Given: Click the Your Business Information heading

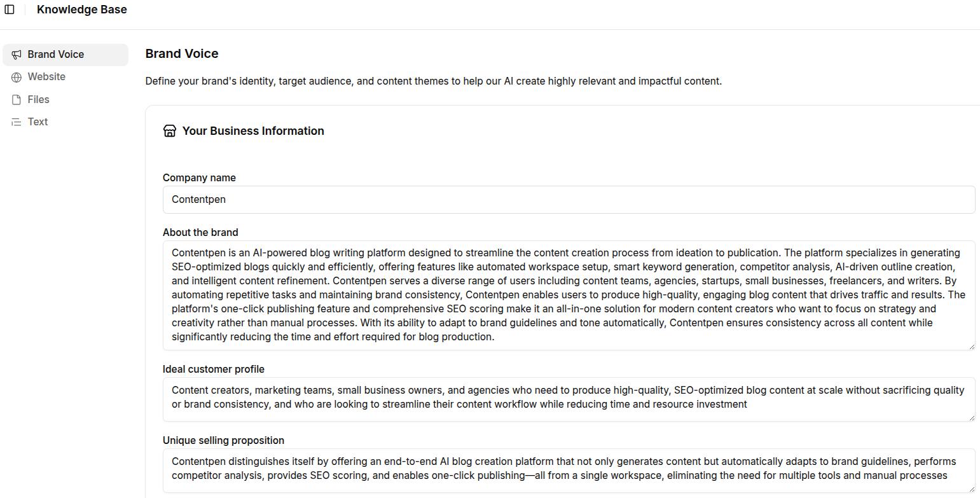Looking at the screenshot, I should 252,130.
